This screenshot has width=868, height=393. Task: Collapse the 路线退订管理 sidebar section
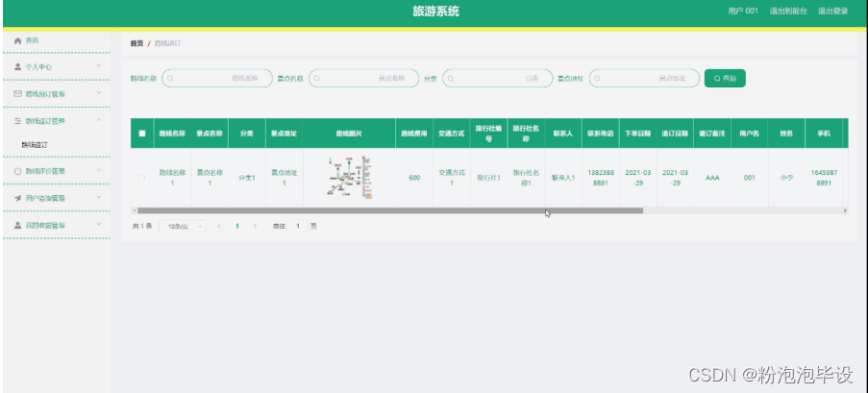point(56,121)
